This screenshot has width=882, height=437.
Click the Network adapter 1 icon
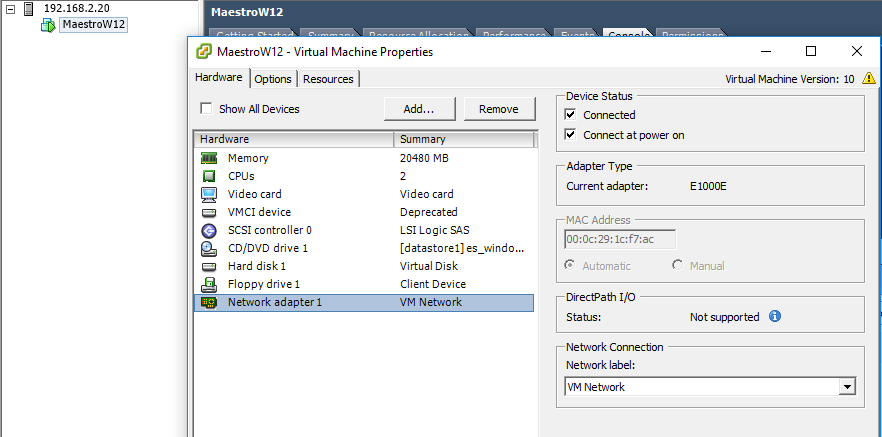209,302
